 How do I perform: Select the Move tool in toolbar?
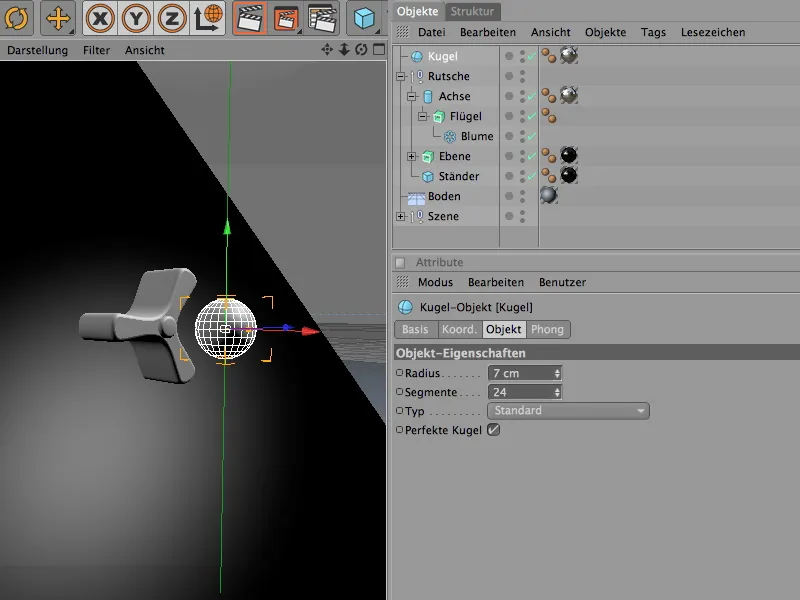[57, 17]
